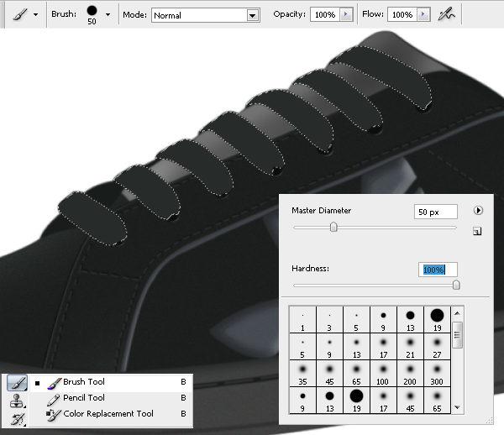Click brush list scrollbar up arrow
The image size is (504, 435).
[458, 313]
